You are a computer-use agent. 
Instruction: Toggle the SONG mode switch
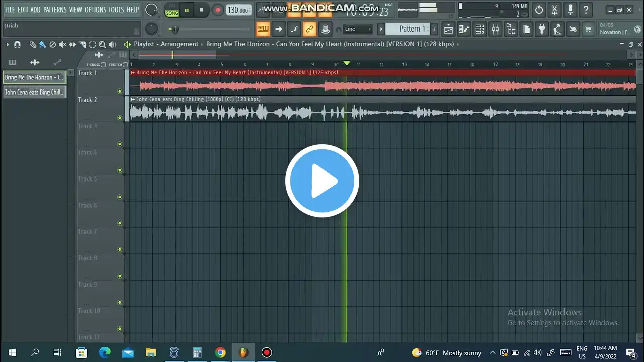click(172, 13)
